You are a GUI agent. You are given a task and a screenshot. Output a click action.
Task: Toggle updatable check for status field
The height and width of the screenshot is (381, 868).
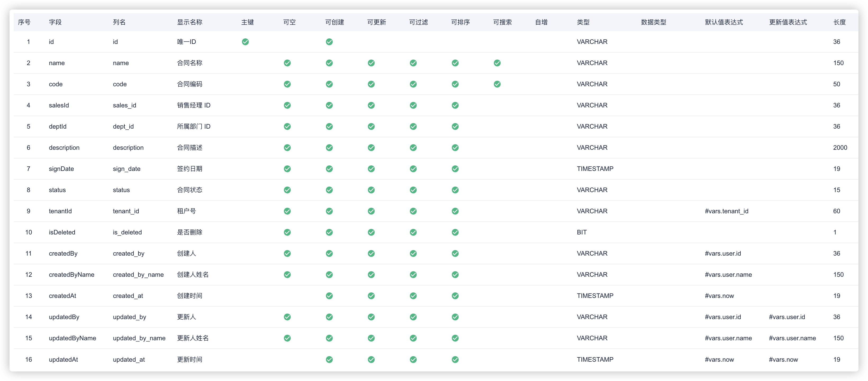click(x=371, y=190)
